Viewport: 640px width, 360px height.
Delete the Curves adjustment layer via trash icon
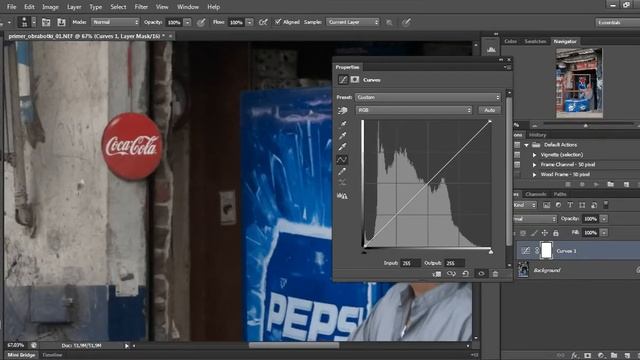(x=495, y=274)
